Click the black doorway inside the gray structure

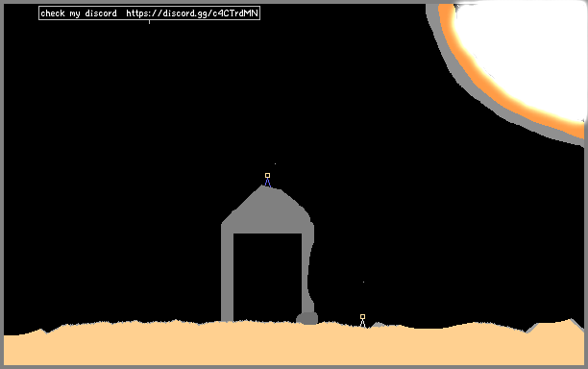point(267,277)
